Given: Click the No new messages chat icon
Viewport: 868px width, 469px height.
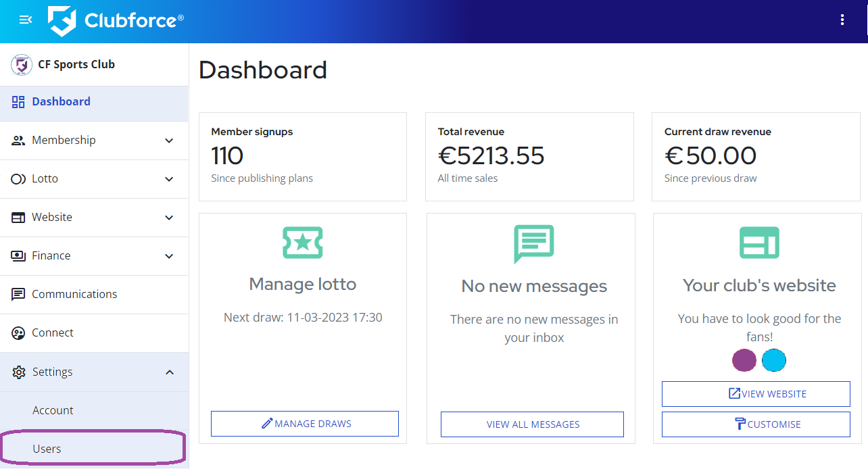Looking at the screenshot, I should pos(533,244).
